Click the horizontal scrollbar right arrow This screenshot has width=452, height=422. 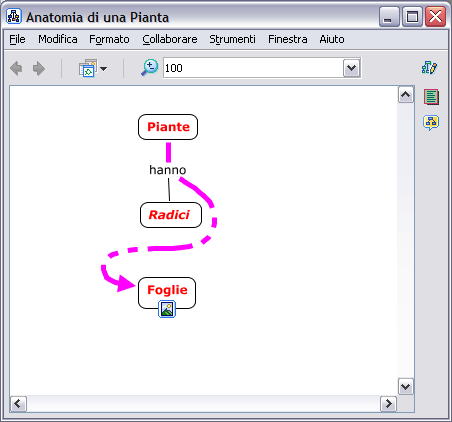click(x=389, y=404)
